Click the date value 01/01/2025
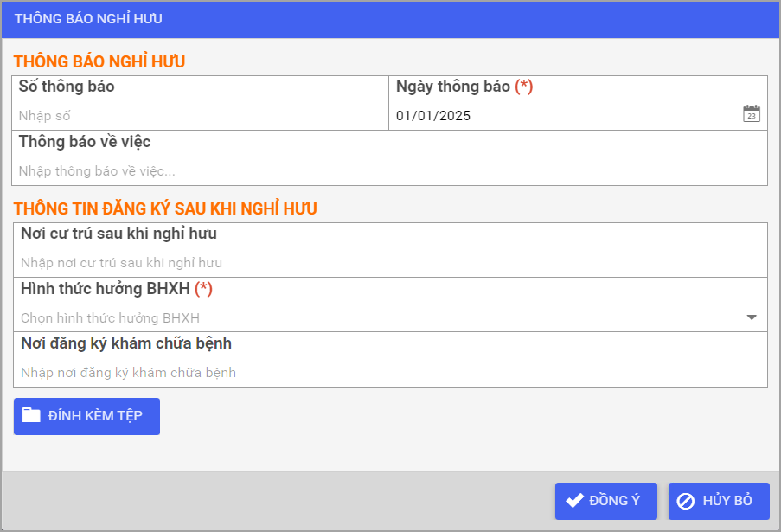Screen dimensions: 781x532 pyautogui.click(x=433, y=116)
